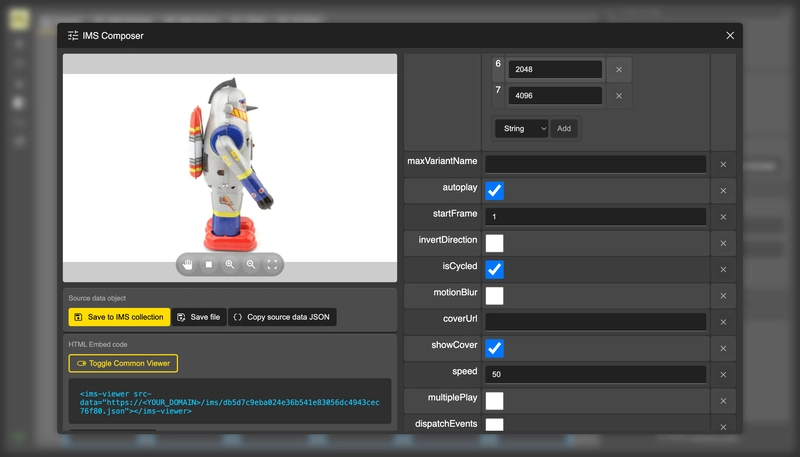800x457 pixels.
Task: Remove the autoplay property
Action: [723, 191]
